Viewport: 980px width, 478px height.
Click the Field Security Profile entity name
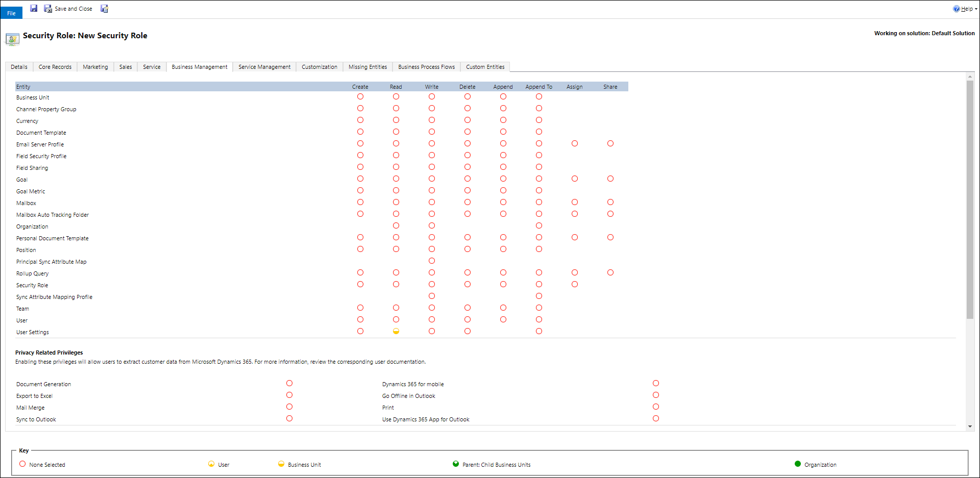click(41, 156)
